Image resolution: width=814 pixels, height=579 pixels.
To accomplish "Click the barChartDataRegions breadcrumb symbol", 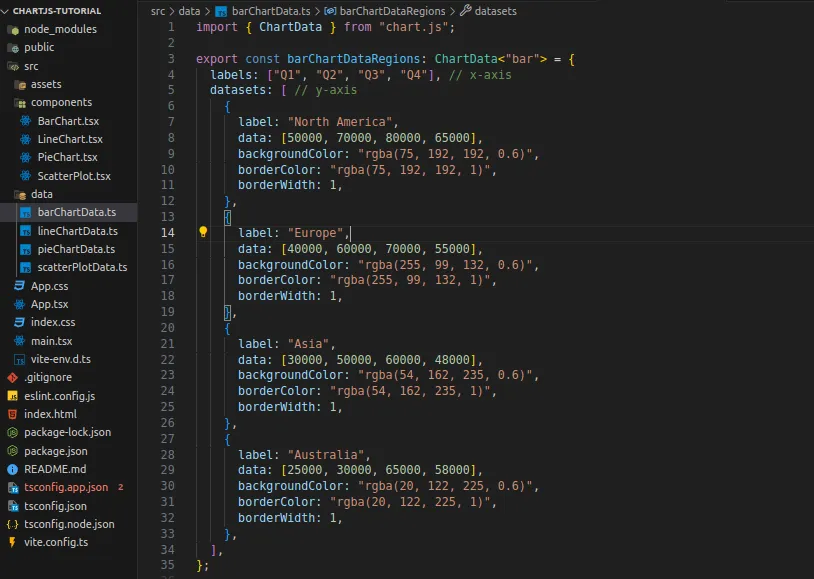I will [392, 11].
